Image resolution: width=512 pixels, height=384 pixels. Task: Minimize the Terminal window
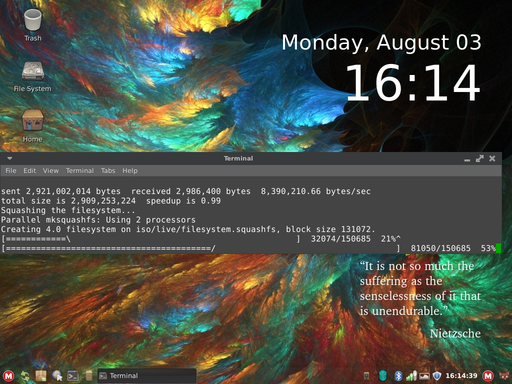click(467, 159)
